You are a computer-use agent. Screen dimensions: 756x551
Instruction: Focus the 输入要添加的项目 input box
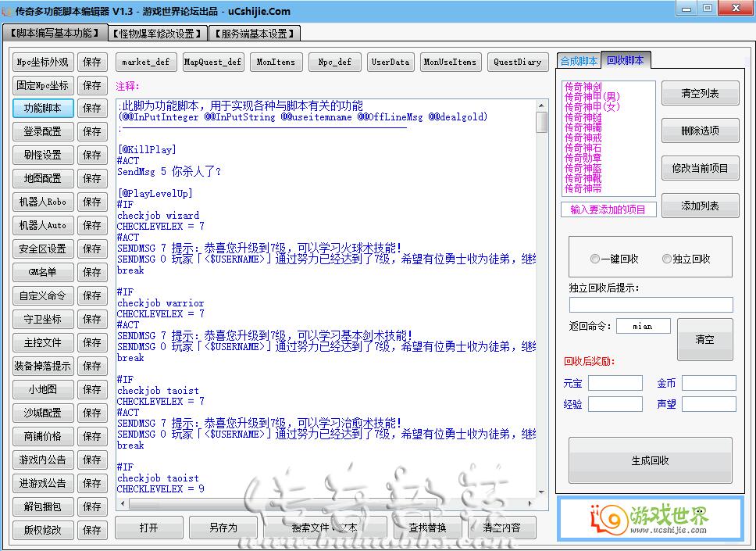(608, 209)
